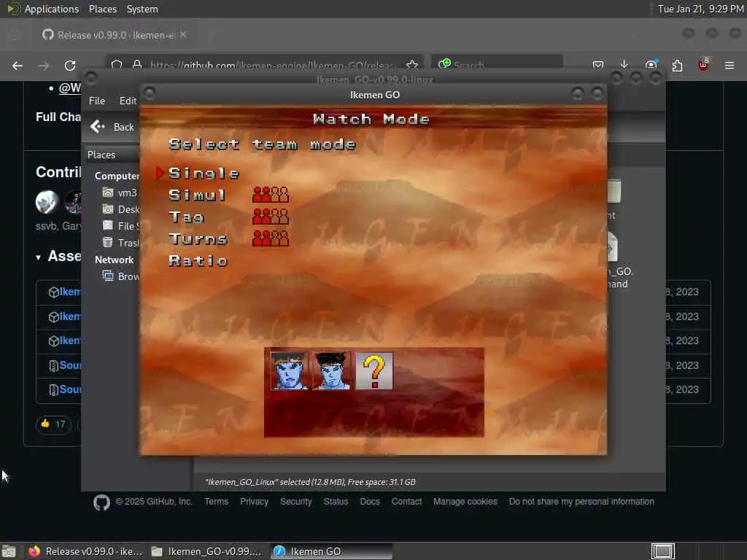
Task: Open Places menu in top panel
Action: 103,9
